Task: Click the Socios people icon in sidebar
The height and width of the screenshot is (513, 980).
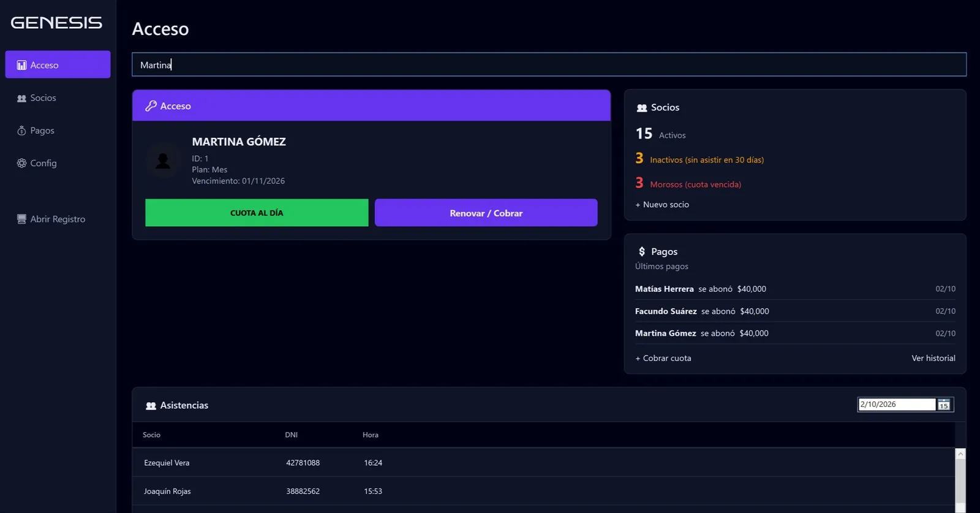Action: tap(21, 98)
